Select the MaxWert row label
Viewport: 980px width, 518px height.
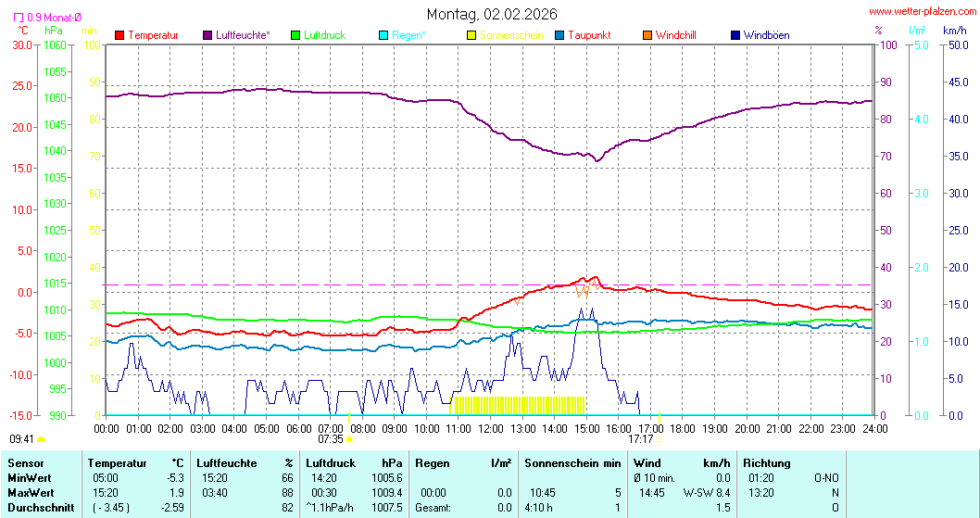tap(30, 492)
